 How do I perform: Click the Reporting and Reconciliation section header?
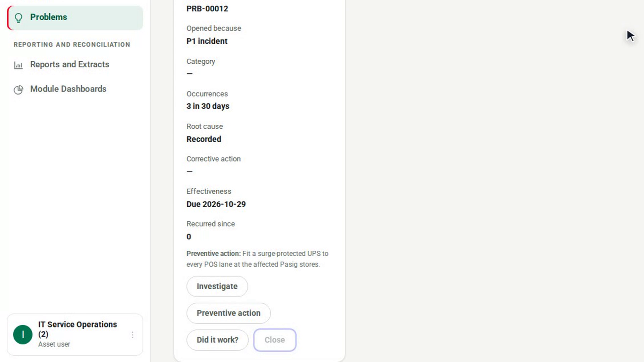(72, 45)
